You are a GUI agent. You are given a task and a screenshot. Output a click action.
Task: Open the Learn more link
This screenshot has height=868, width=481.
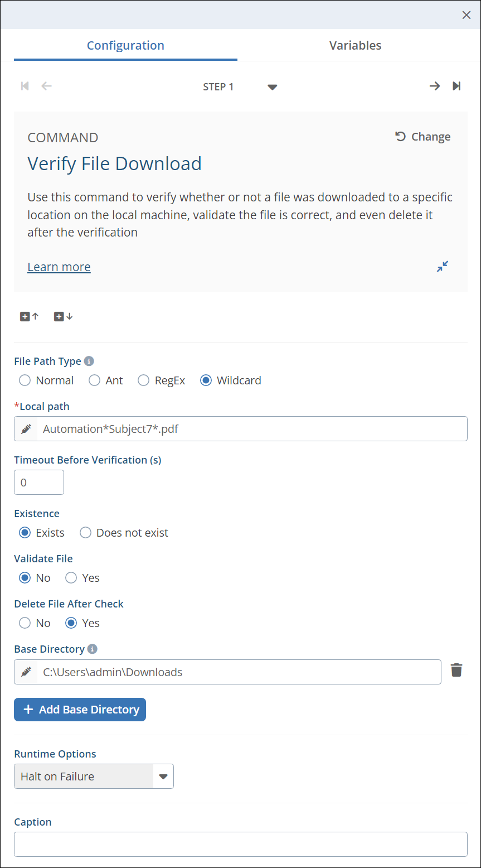coord(59,267)
